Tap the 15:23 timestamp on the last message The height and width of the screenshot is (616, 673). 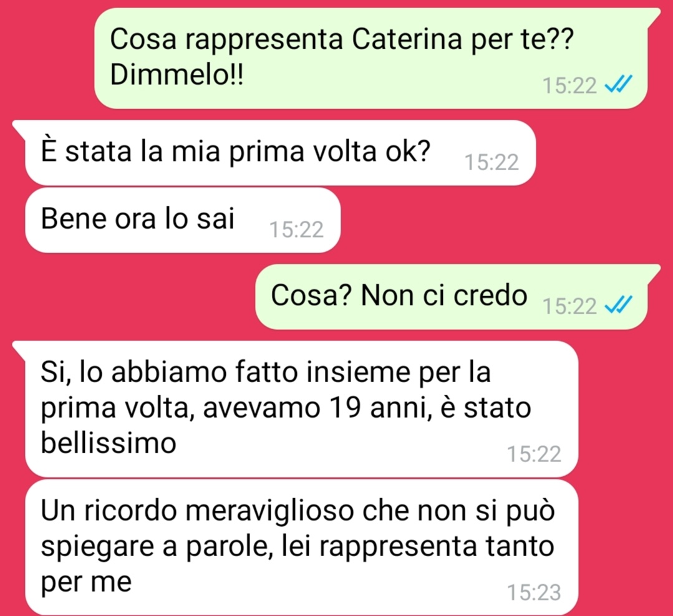point(534,592)
